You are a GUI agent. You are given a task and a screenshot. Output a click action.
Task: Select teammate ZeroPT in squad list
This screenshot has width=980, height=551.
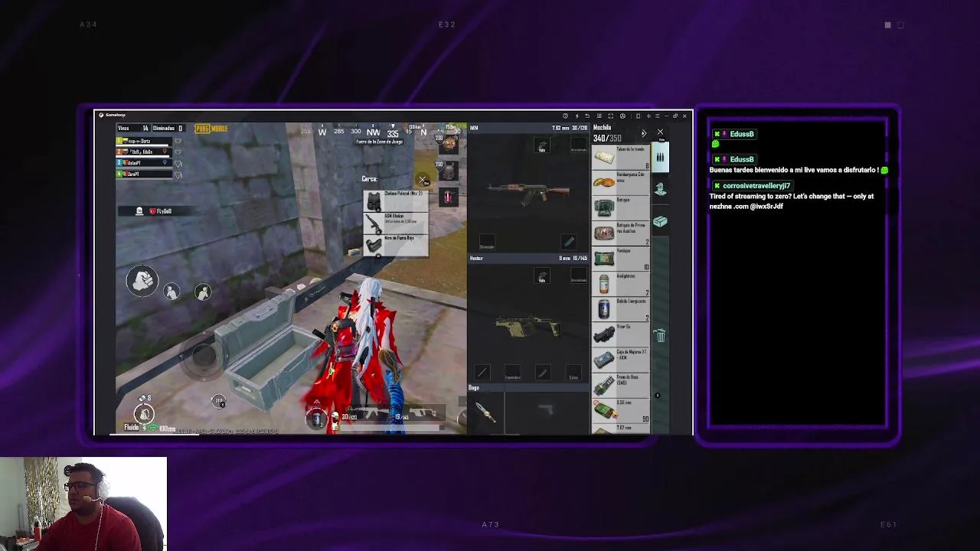pyautogui.click(x=145, y=174)
